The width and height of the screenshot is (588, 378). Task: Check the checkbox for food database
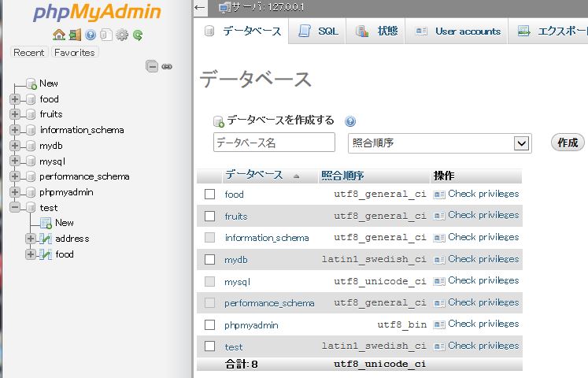click(x=209, y=194)
